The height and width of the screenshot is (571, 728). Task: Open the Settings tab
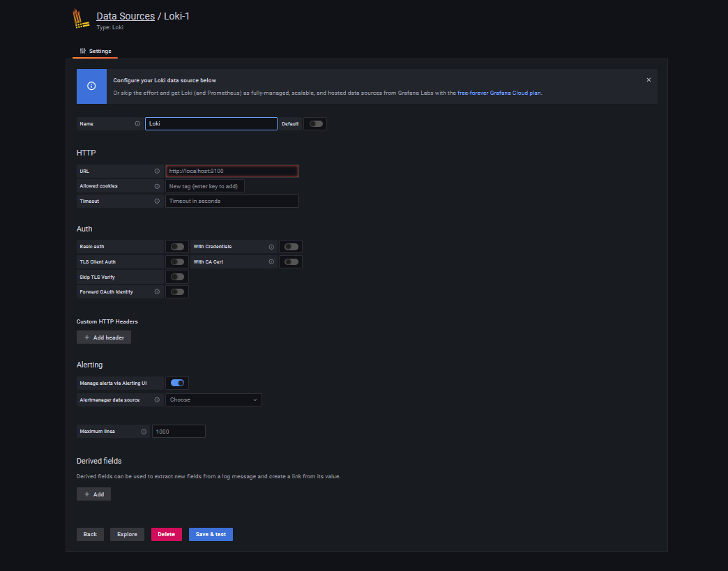coord(96,51)
